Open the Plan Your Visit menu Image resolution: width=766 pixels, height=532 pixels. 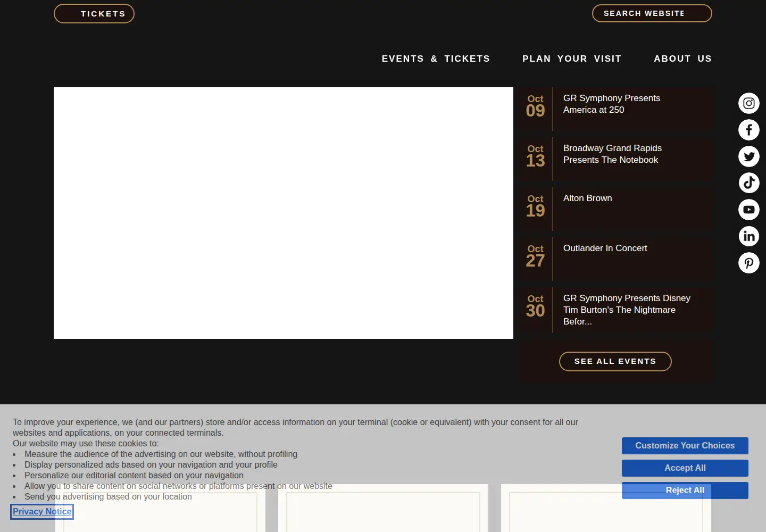coord(572,59)
